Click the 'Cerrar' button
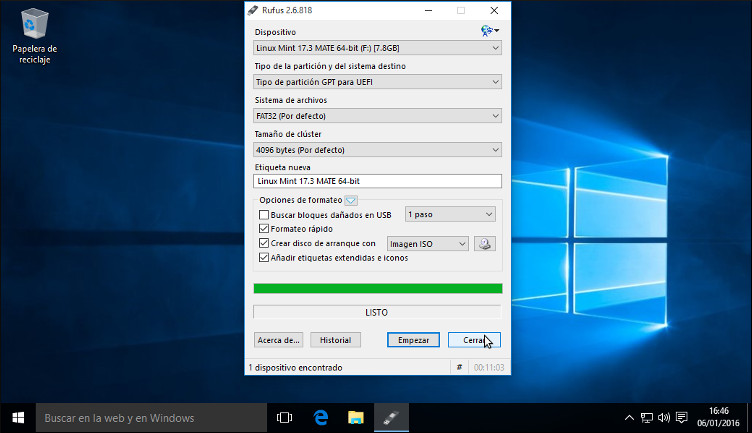 tap(474, 340)
